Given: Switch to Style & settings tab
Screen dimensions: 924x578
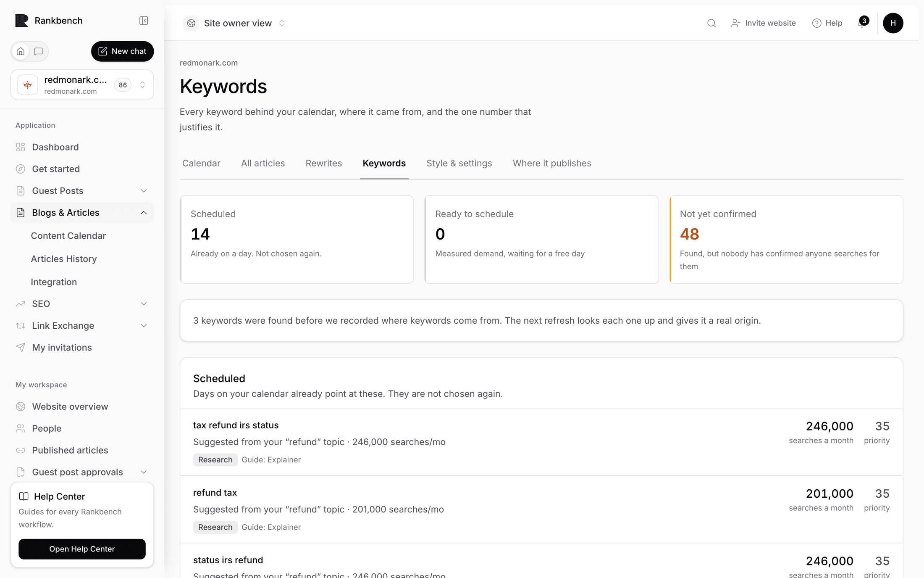Looking at the screenshot, I should (x=459, y=163).
